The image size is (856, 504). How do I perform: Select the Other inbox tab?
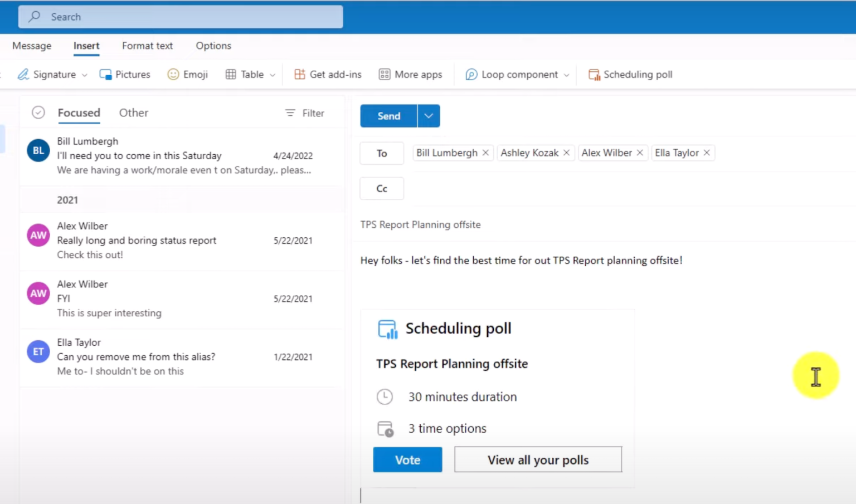[133, 112]
